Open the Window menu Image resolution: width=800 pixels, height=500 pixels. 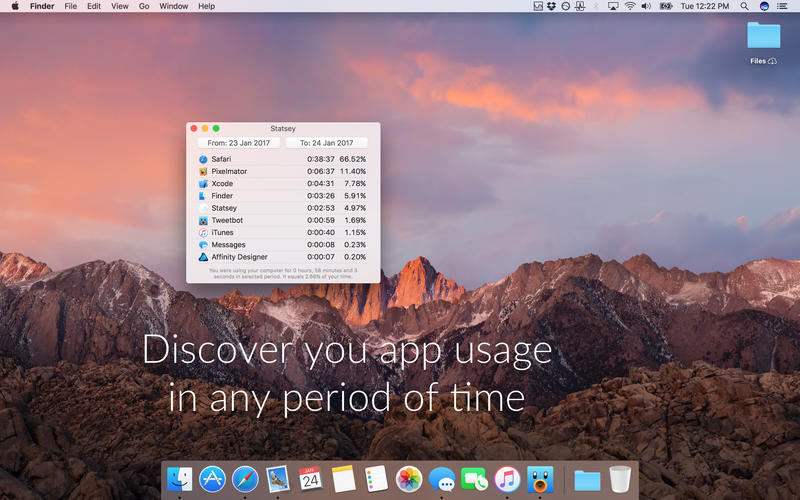[173, 6]
